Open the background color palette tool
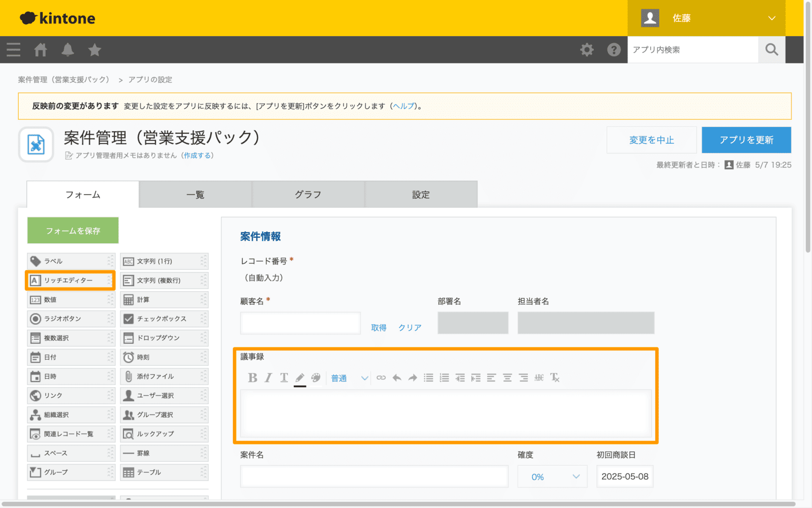 (316, 377)
